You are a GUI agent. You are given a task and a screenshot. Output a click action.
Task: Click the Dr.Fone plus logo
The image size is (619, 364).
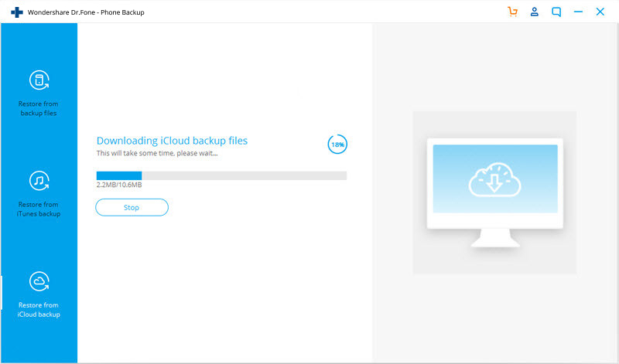[16, 12]
